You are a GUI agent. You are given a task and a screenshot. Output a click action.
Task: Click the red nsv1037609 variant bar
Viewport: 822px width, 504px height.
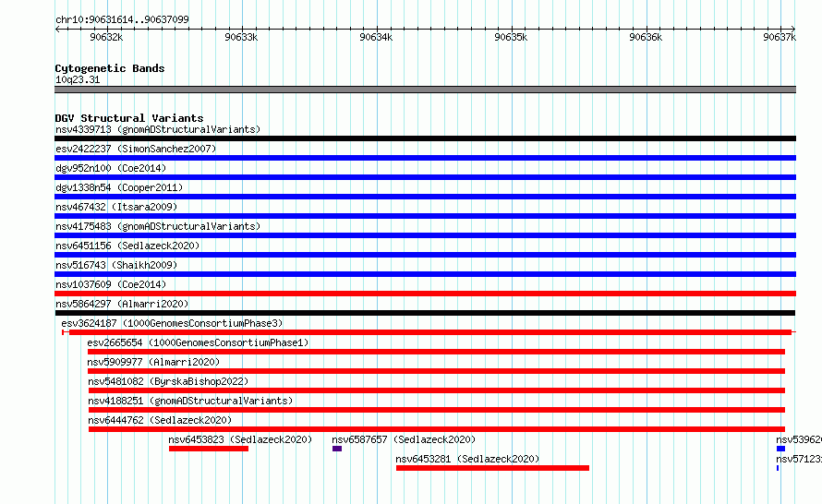pos(425,294)
